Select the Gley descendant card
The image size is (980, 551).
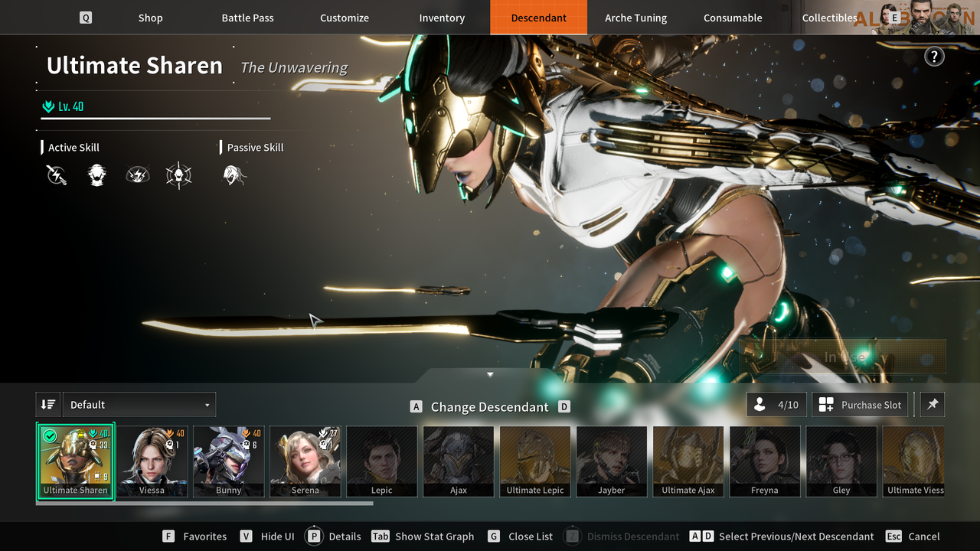click(x=841, y=461)
